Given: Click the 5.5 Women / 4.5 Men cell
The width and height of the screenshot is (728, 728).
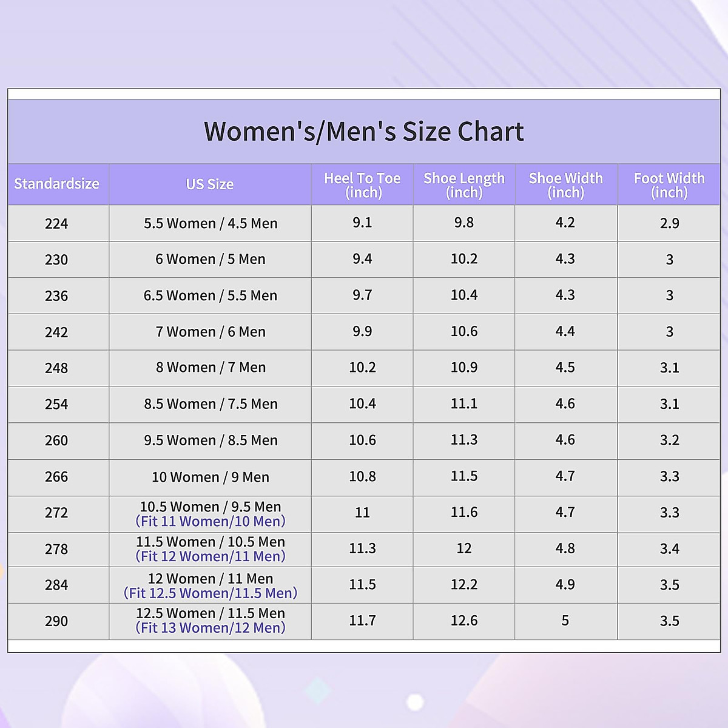Looking at the screenshot, I should tap(211, 223).
